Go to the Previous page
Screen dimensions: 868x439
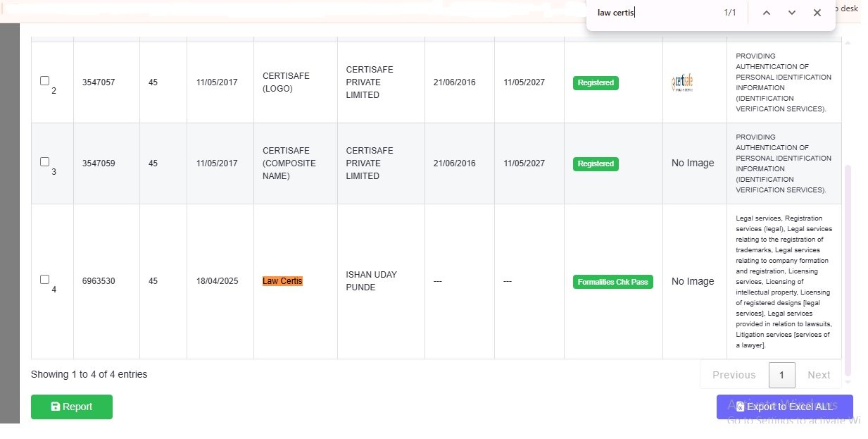click(x=734, y=375)
